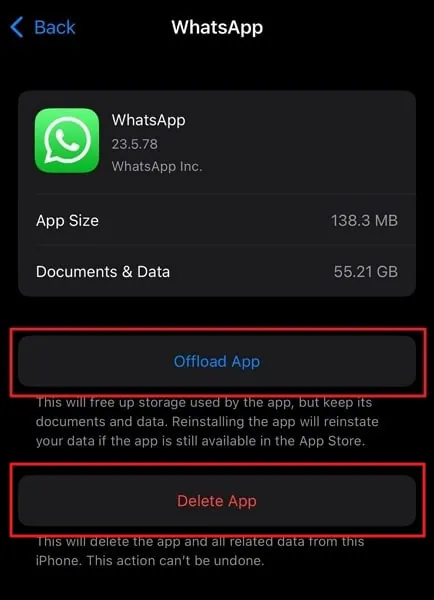Screen dimensions: 434x600
Task: Tap the description text beginning 'This will free up storage'
Action: point(207,422)
